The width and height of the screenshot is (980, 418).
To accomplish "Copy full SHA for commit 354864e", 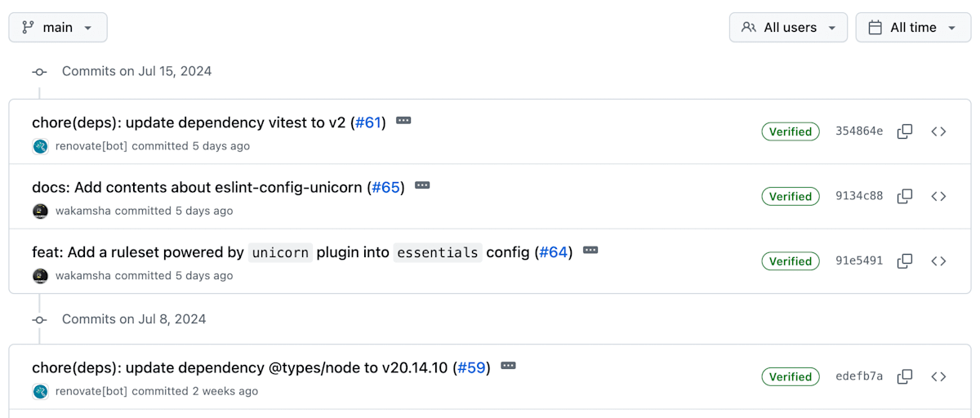I will (905, 131).
